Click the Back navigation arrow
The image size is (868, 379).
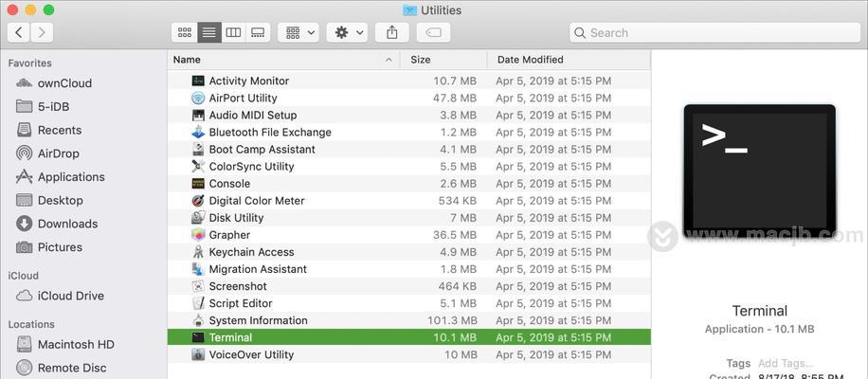(19, 32)
